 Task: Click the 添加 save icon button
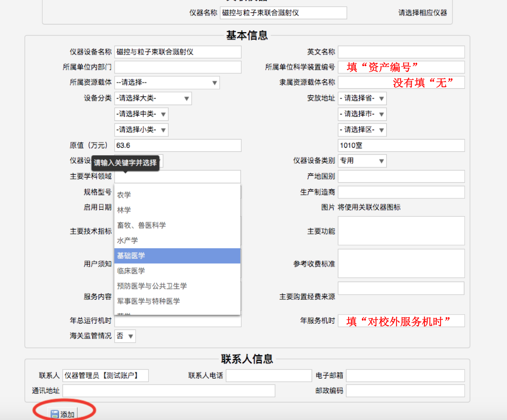click(63, 414)
